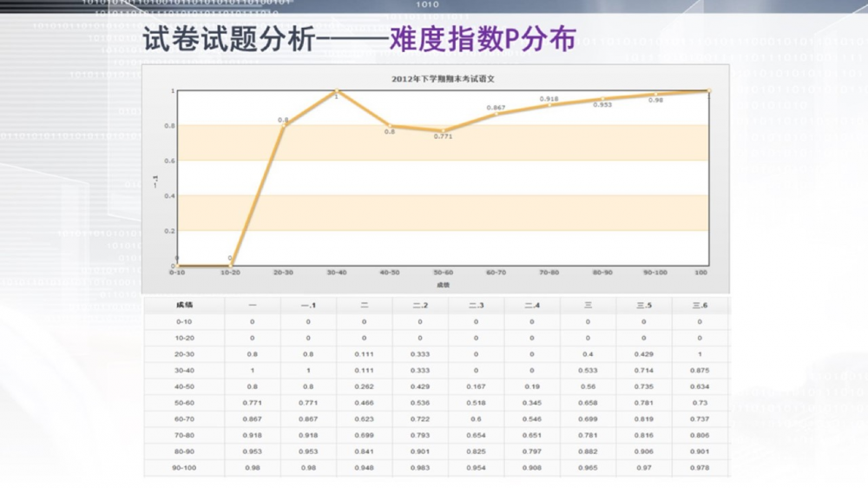Click the 成绩 table column header
Viewport: 868px width, 488px height.
pos(184,306)
